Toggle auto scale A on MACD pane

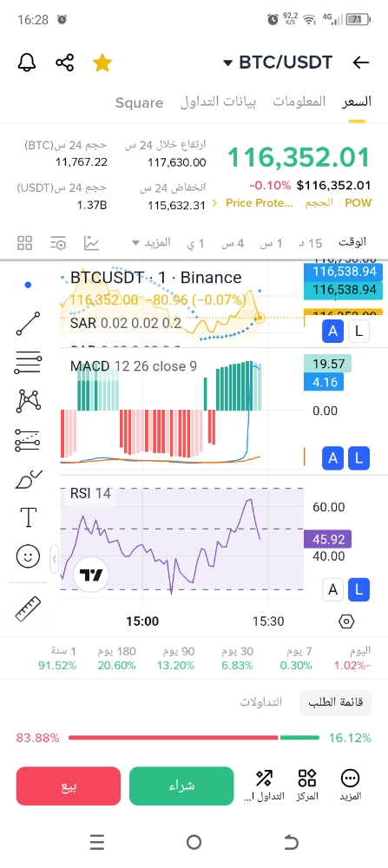tap(332, 458)
